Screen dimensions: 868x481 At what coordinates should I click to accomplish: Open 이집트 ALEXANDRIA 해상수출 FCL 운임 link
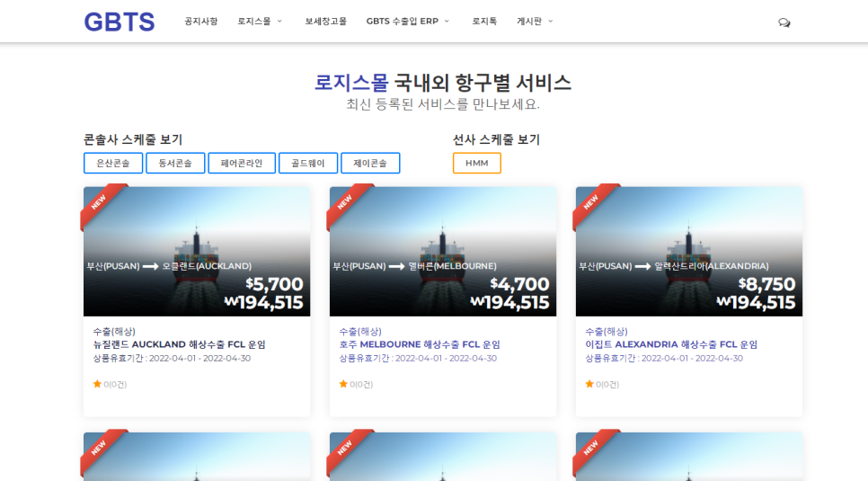671,344
